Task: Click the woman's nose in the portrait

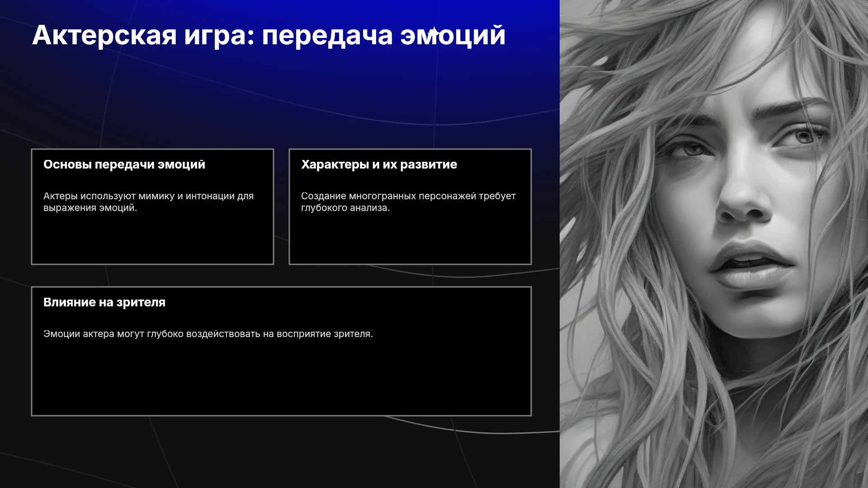Action: coord(741,199)
